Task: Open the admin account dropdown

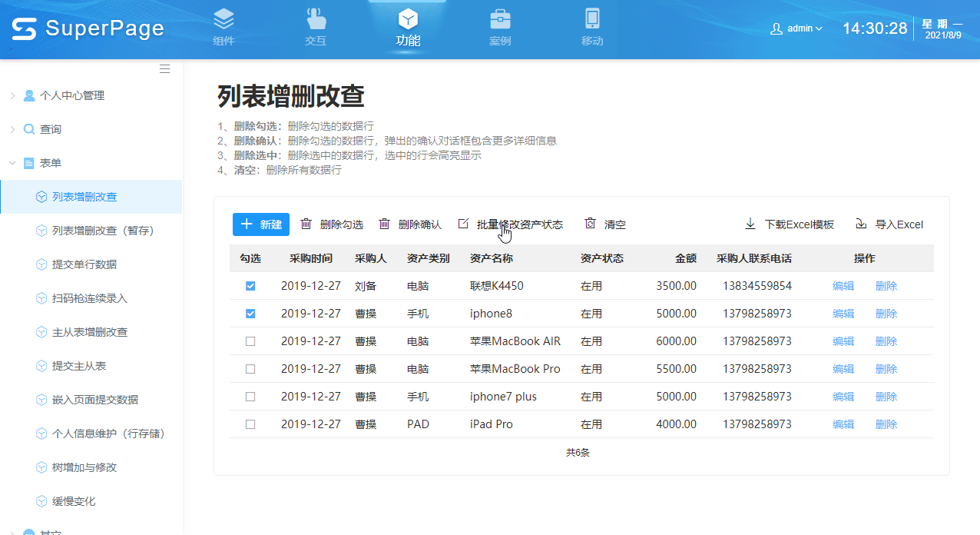Action: coord(796,28)
